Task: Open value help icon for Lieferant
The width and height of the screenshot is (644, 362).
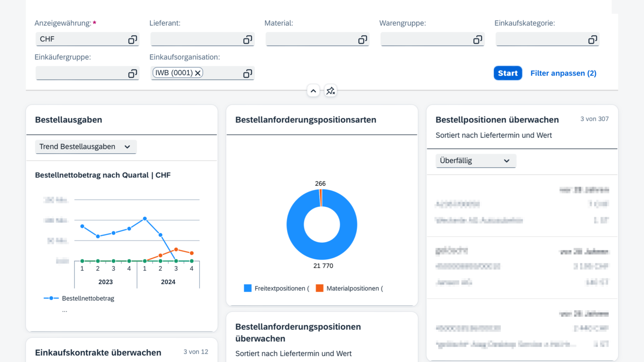Action: pos(247,40)
